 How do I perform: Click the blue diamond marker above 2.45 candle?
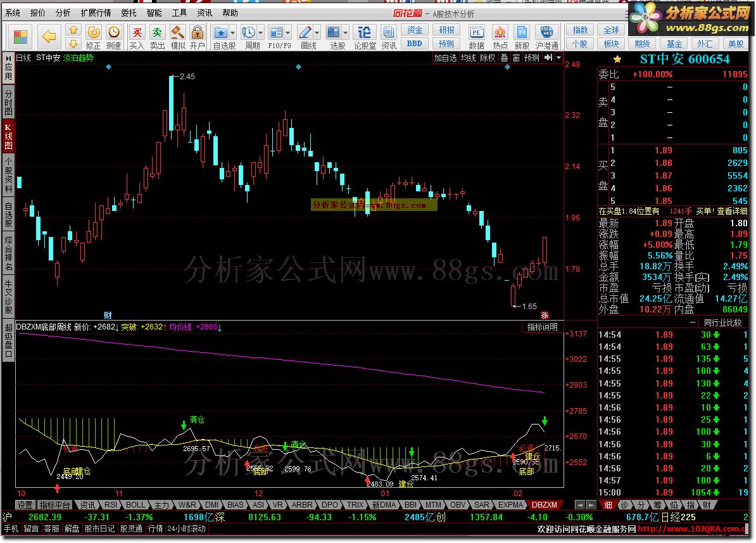[109, 67]
